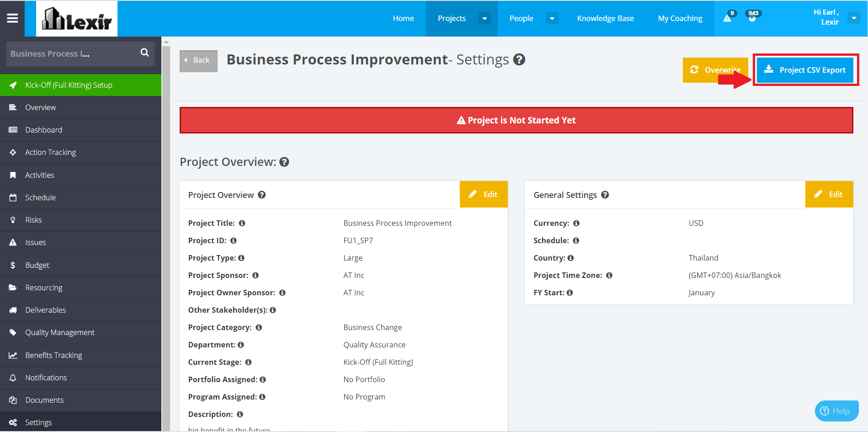Open Dashboard in the sidebar
868x432 pixels.
pos(80,130)
